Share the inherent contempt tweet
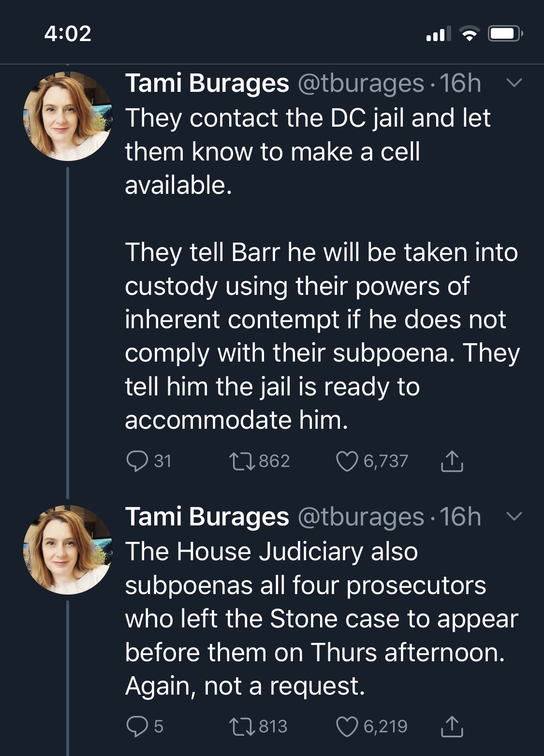Viewport: 544px width, 756px height. [452, 461]
